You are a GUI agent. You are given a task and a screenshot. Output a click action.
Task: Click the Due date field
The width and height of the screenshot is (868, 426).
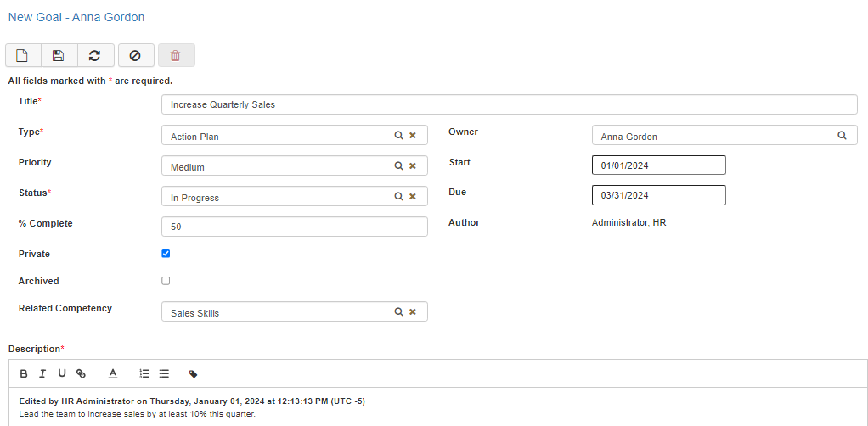[x=658, y=195]
